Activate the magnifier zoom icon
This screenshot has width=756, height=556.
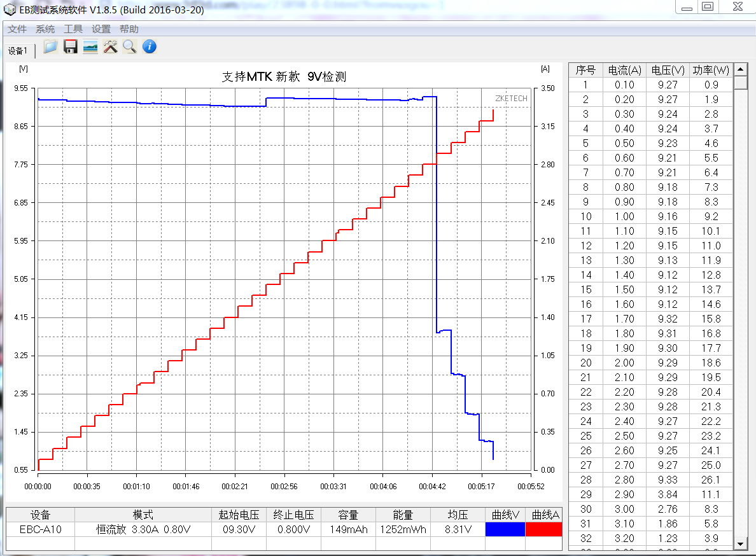129,46
